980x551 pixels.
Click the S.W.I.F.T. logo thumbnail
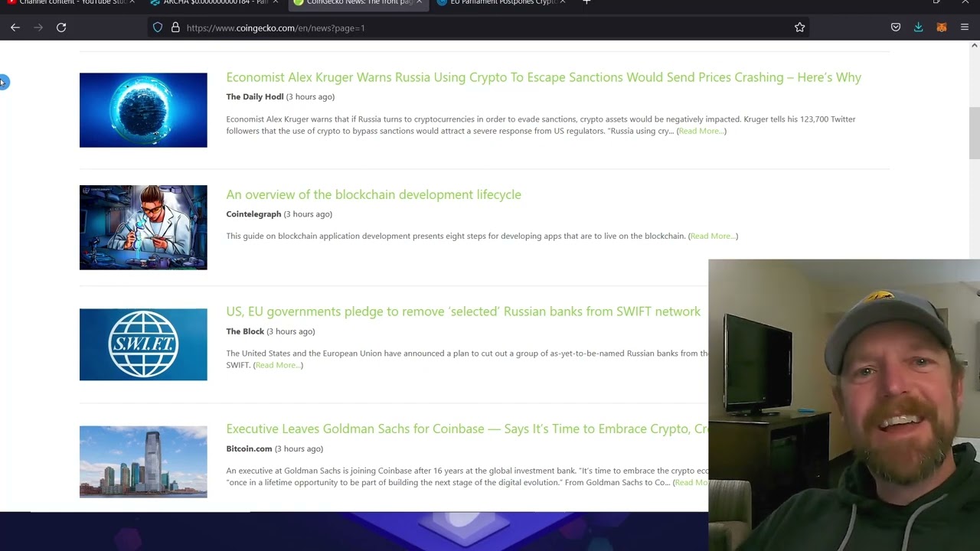pos(143,344)
